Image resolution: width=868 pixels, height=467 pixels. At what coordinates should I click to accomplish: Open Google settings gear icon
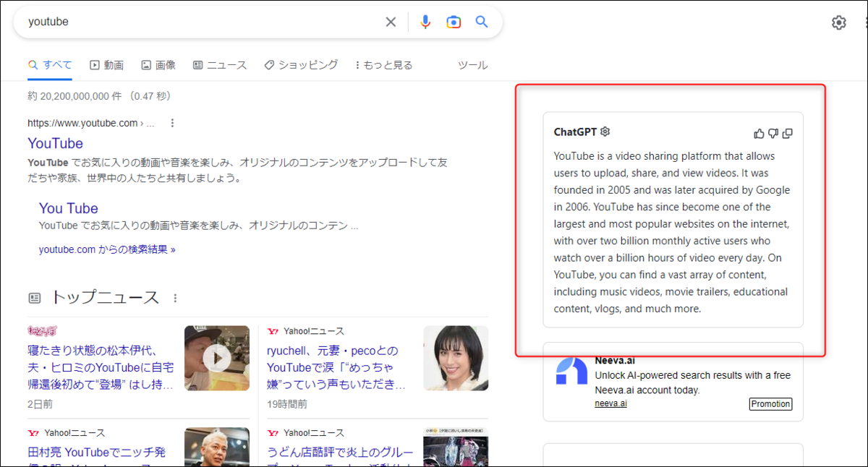tap(838, 22)
